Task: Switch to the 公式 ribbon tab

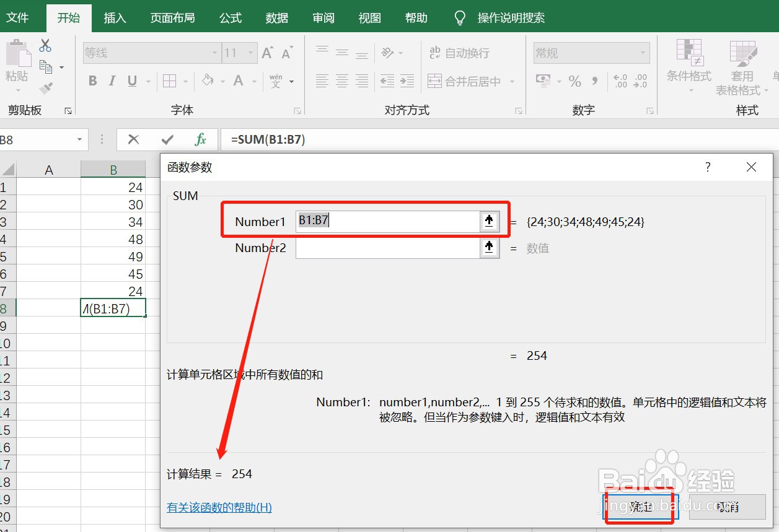Action: click(230, 17)
